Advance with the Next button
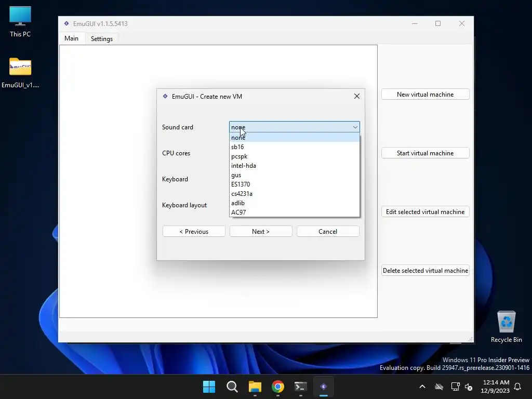Image resolution: width=532 pixels, height=399 pixels. 261,231
